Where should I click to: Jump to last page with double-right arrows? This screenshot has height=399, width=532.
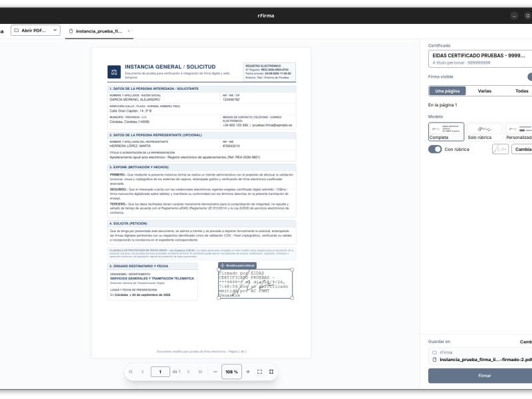[200, 372]
